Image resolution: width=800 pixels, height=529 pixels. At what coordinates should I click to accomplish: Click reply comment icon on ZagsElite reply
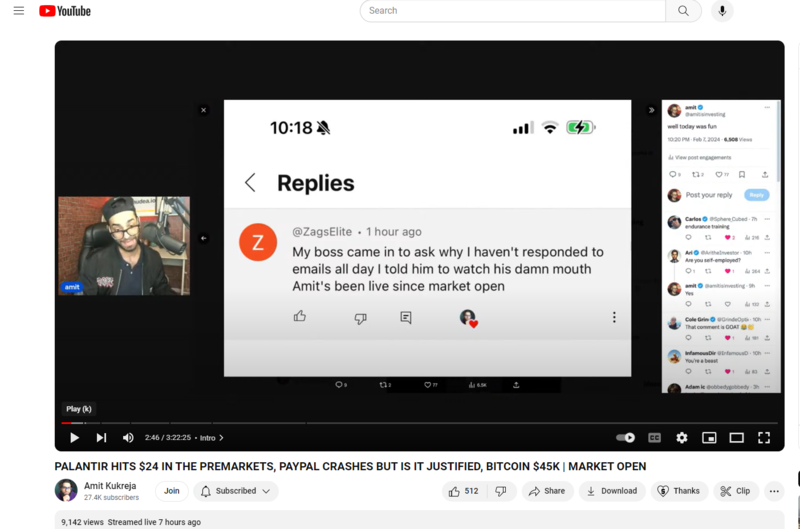click(x=406, y=318)
